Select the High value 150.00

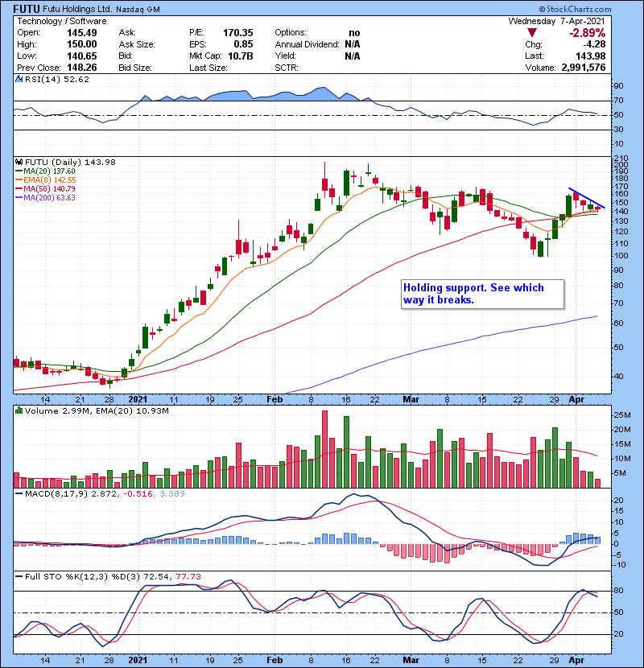coord(82,44)
